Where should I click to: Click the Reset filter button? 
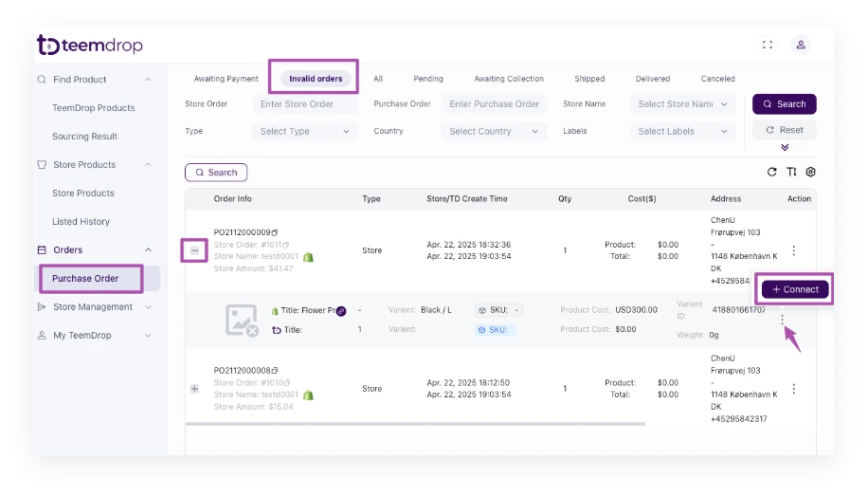pos(784,130)
